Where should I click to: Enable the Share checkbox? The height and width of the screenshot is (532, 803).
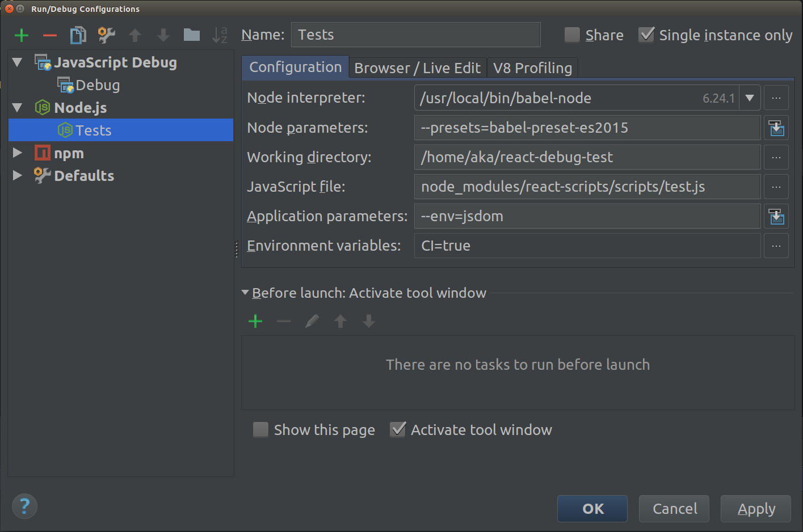click(x=572, y=35)
